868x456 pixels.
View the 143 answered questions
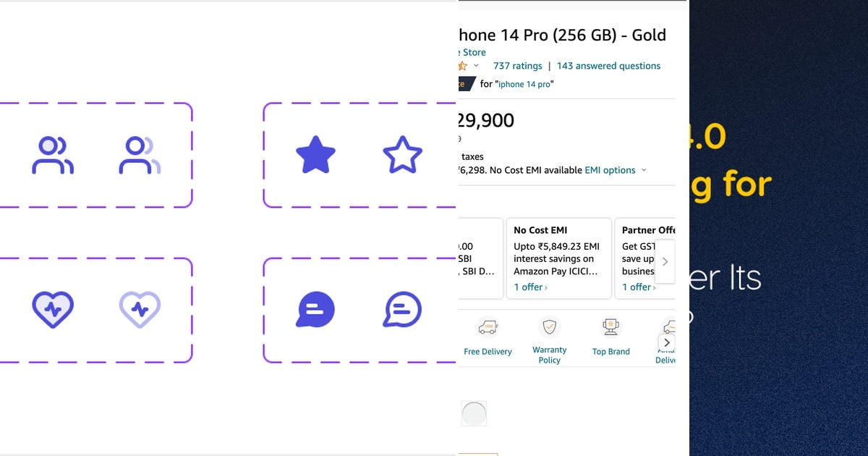pyautogui.click(x=610, y=66)
